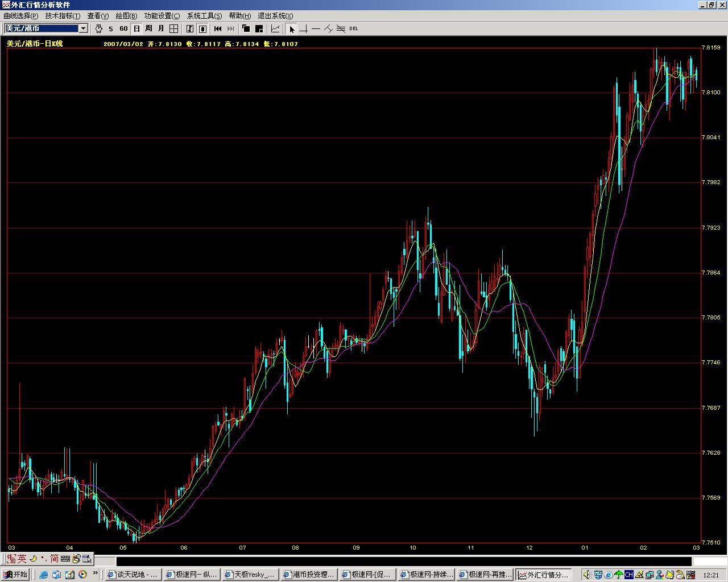Click the four-pane grid layout icon
The height and width of the screenshot is (582, 728).
(x=173, y=28)
